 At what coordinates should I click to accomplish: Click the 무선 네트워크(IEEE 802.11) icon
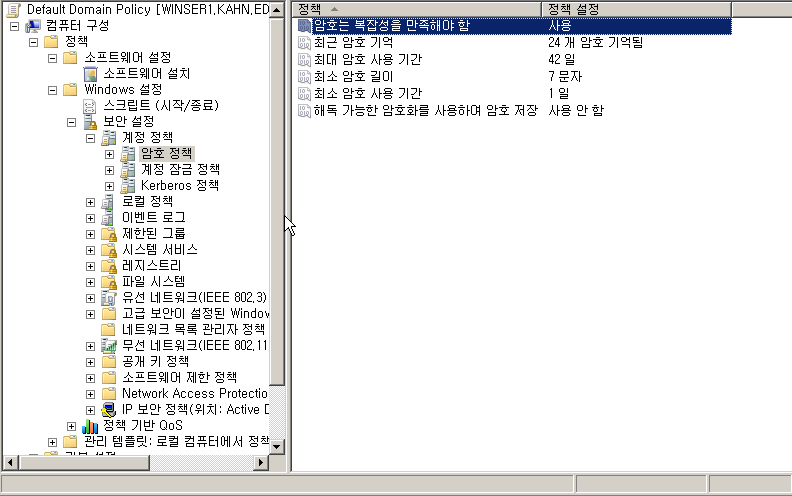coord(109,346)
